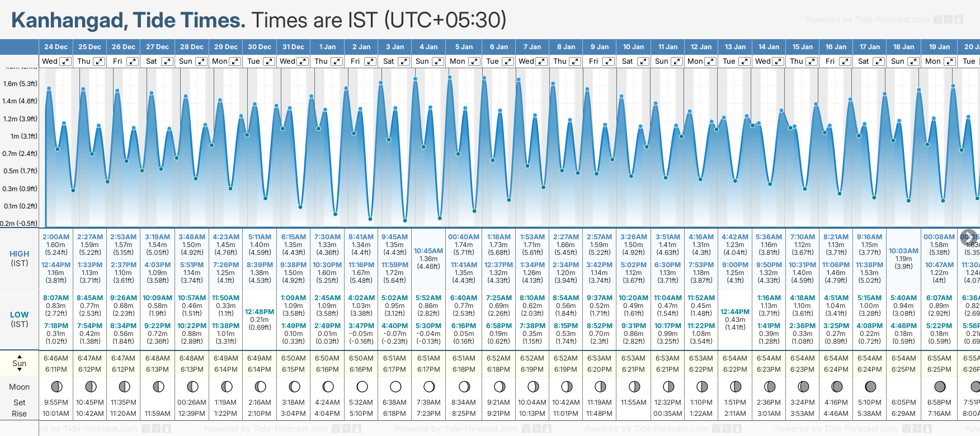This screenshot has width=980, height=436.
Task: Select the 10 Jan date header
Action: coord(633,47)
